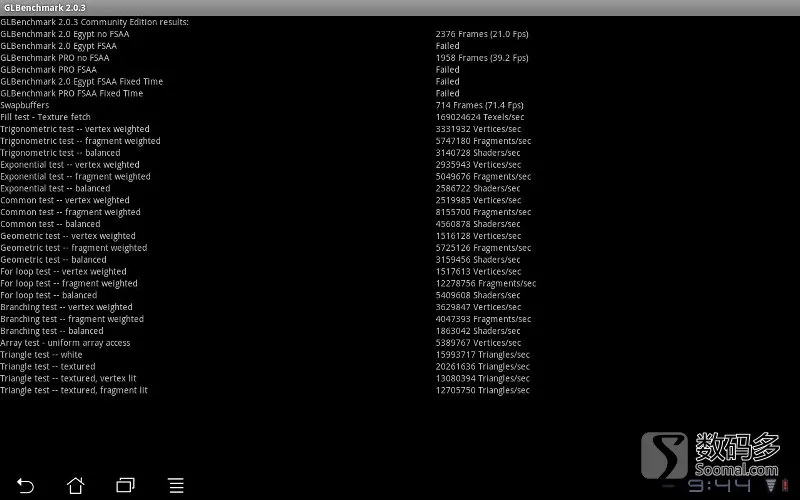Select the GLBenchmark PRO FSAA label
800x500 pixels.
coord(48,69)
